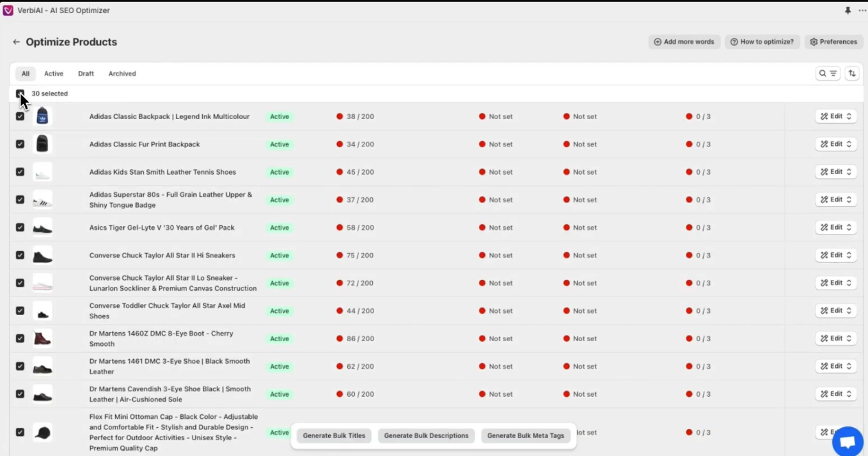
Task: Click the Asics Tiger Gel-Lyte V product name
Action: (162, 228)
